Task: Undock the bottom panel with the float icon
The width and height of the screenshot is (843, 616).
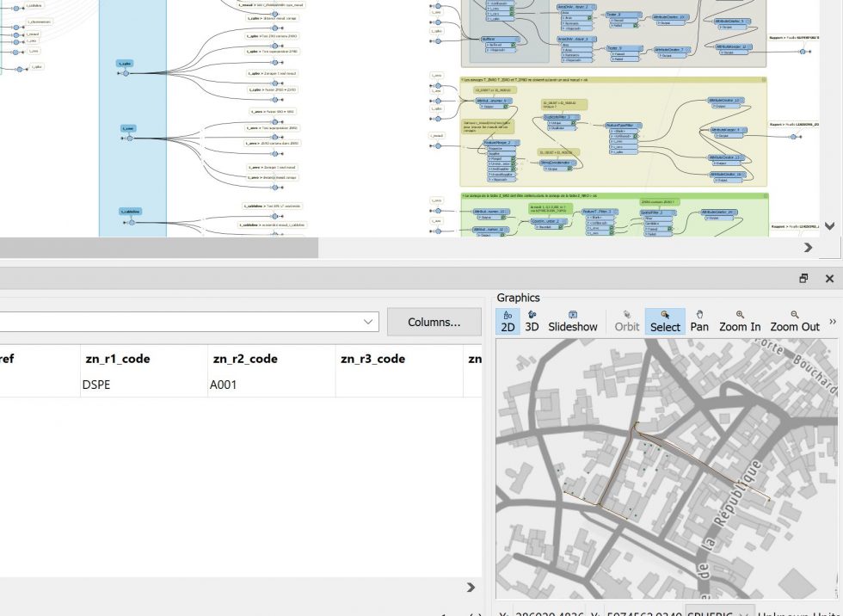Action: [803, 278]
